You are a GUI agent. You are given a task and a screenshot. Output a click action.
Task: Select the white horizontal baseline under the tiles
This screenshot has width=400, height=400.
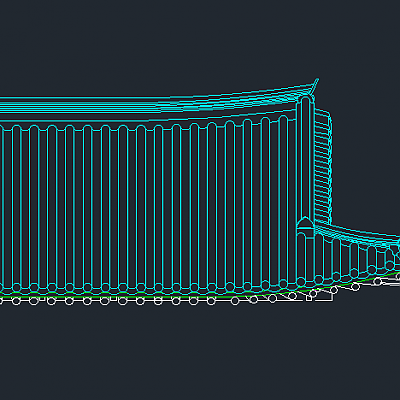click(x=110, y=301)
